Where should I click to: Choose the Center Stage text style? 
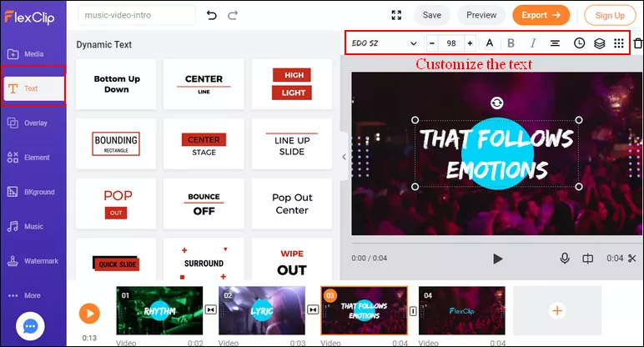pos(204,143)
